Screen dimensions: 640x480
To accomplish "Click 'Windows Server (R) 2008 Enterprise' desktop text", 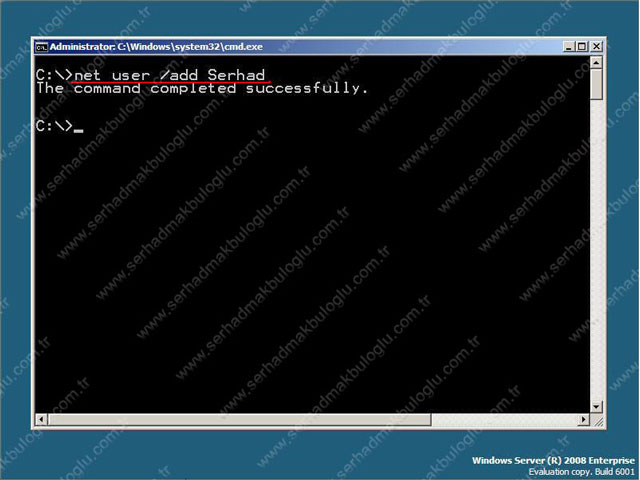I will 553,460.
